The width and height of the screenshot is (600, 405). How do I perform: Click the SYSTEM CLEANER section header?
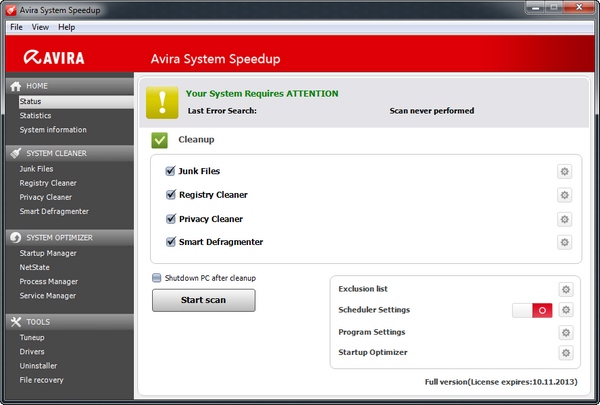(x=70, y=153)
